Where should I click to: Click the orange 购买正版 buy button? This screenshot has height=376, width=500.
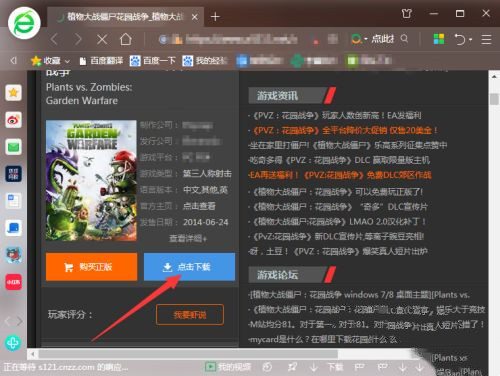91,267
